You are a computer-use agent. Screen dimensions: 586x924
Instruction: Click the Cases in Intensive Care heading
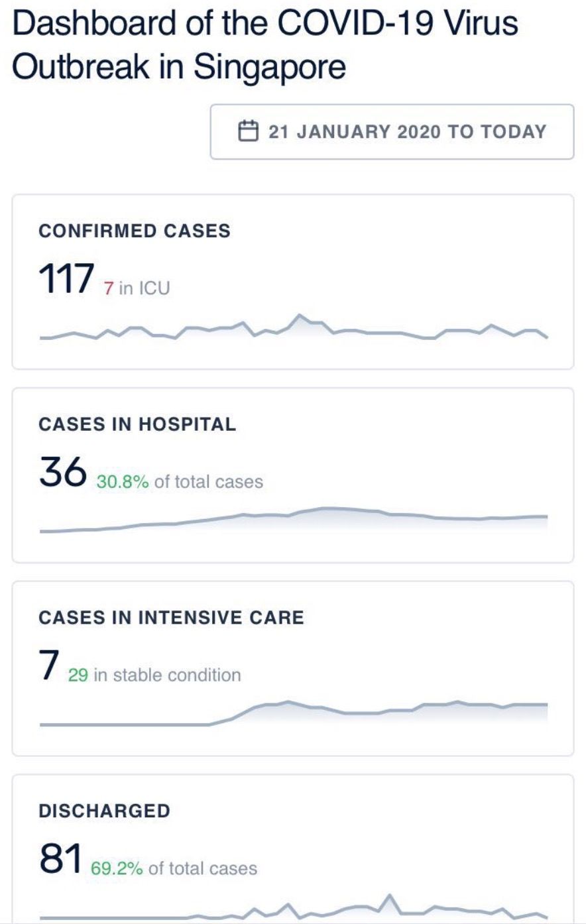click(x=171, y=617)
